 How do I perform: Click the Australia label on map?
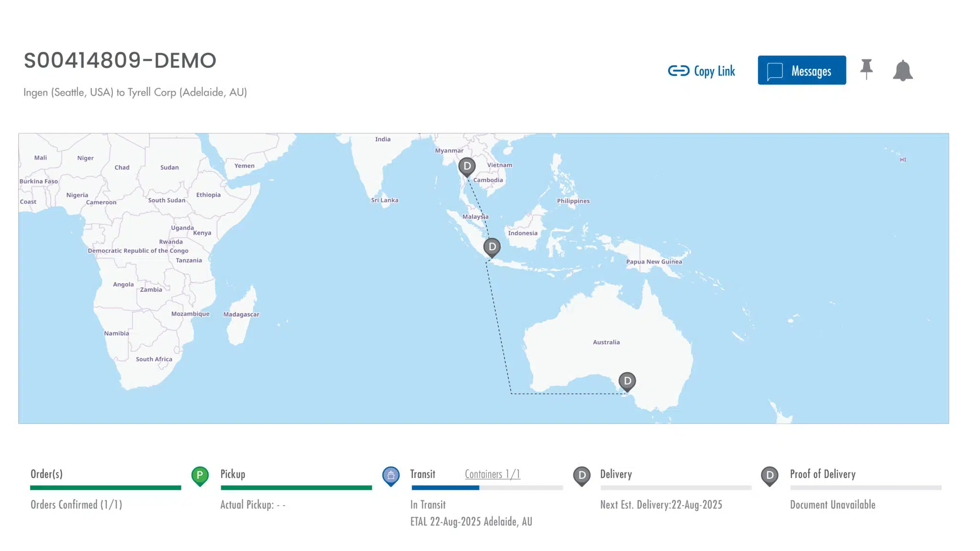(606, 342)
